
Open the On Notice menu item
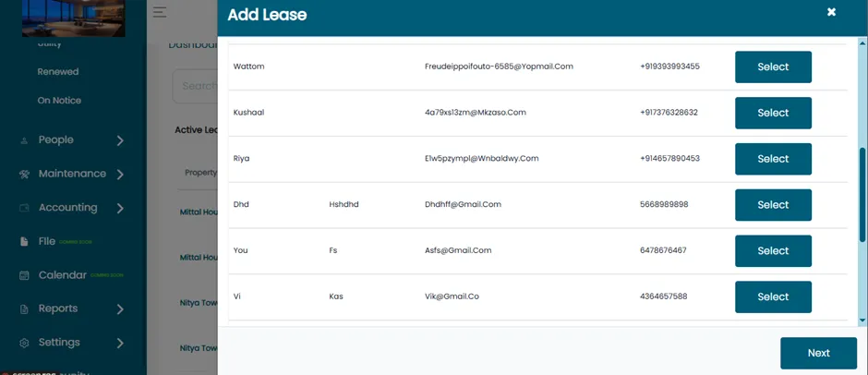coord(59,101)
